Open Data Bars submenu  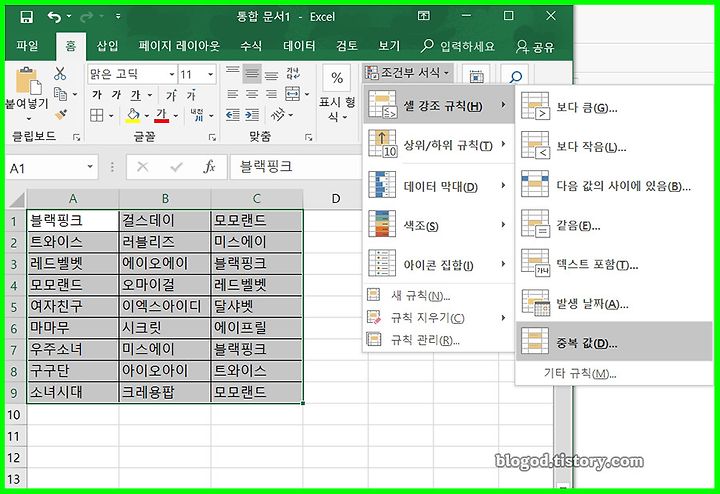[439, 185]
